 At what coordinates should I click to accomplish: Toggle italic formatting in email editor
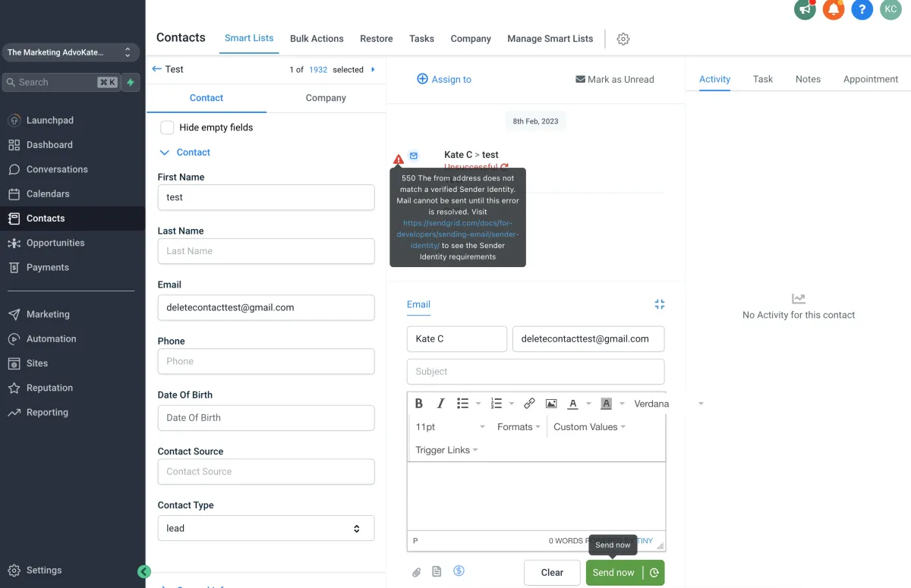[440, 404]
